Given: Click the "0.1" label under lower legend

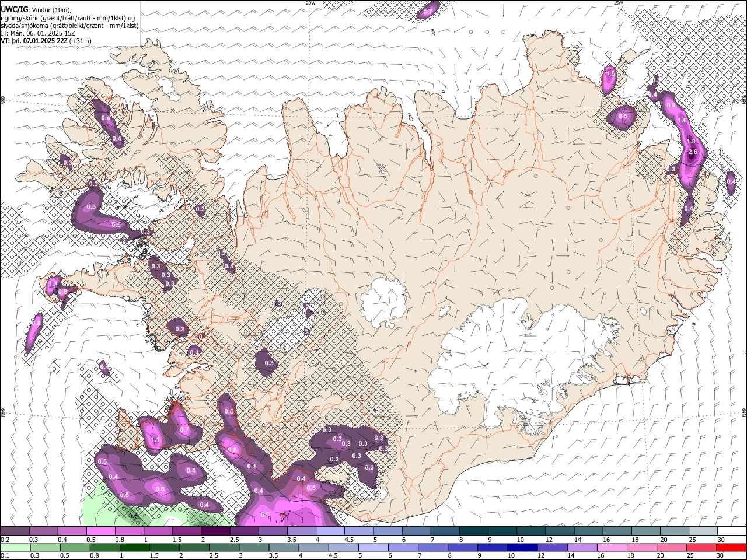Looking at the screenshot, I should click(5, 556).
